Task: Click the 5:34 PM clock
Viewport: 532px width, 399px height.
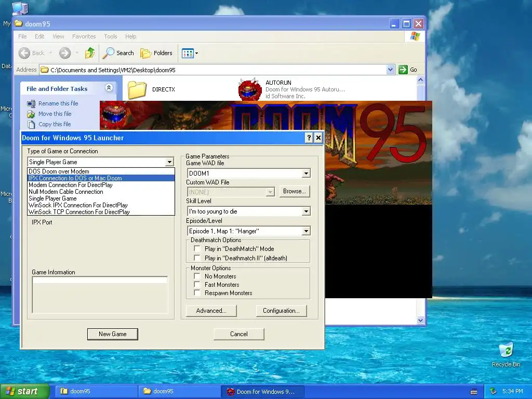Action: (x=513, y=392)
